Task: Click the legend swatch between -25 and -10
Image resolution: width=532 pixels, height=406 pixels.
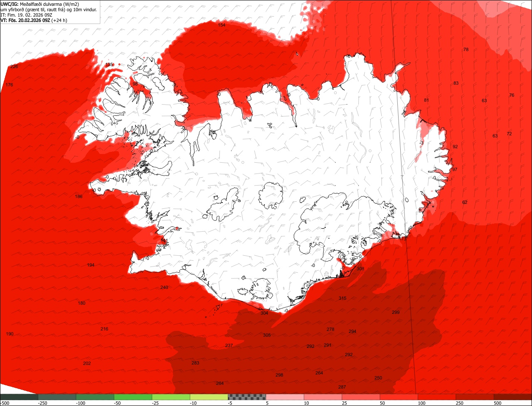Action: 171,397
